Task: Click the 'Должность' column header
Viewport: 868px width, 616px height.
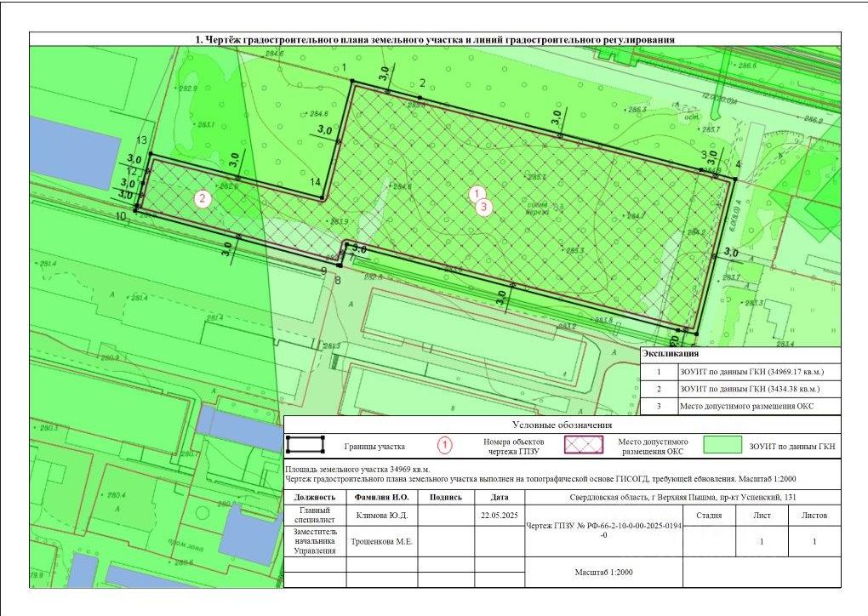Action: [314, 497]
